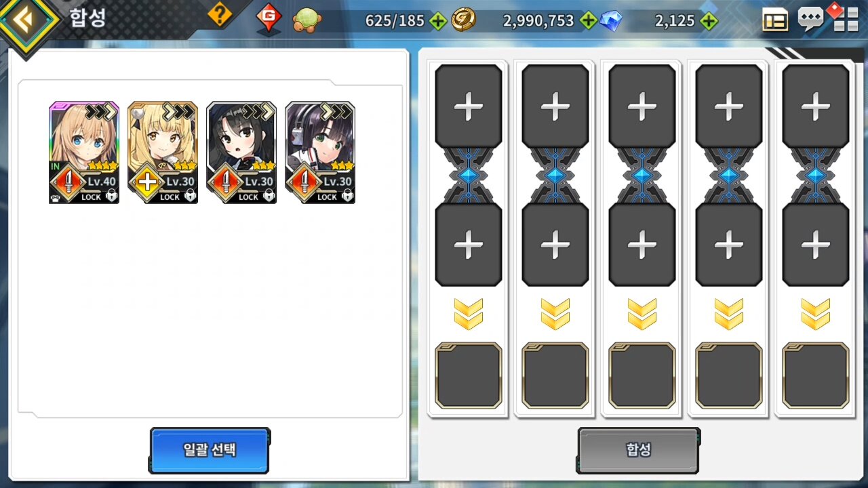Select the Lv.30 green-eyed character with headphones
Image resolution: width=868 pixels, height=488 pixels.
click(x=320, y=152)
